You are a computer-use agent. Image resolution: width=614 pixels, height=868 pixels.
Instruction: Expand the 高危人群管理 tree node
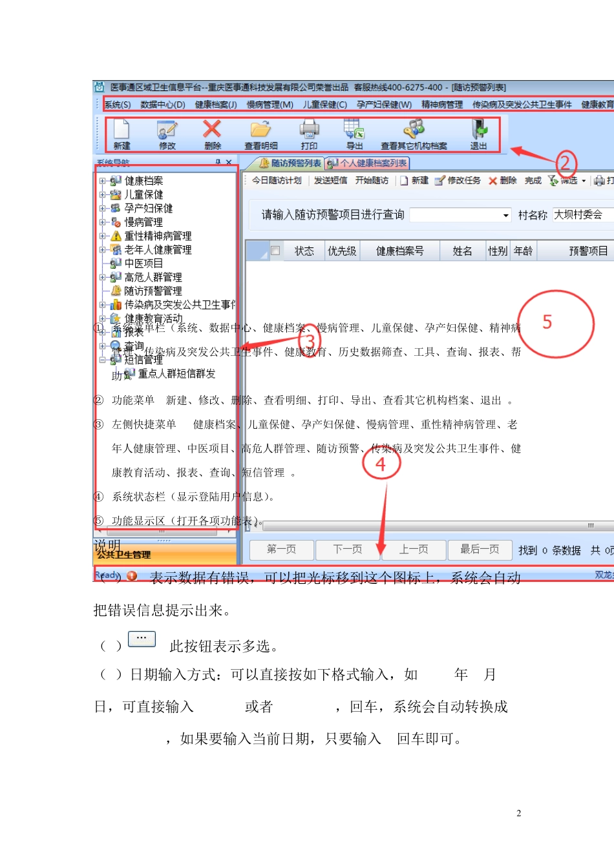tap(102, 277)
